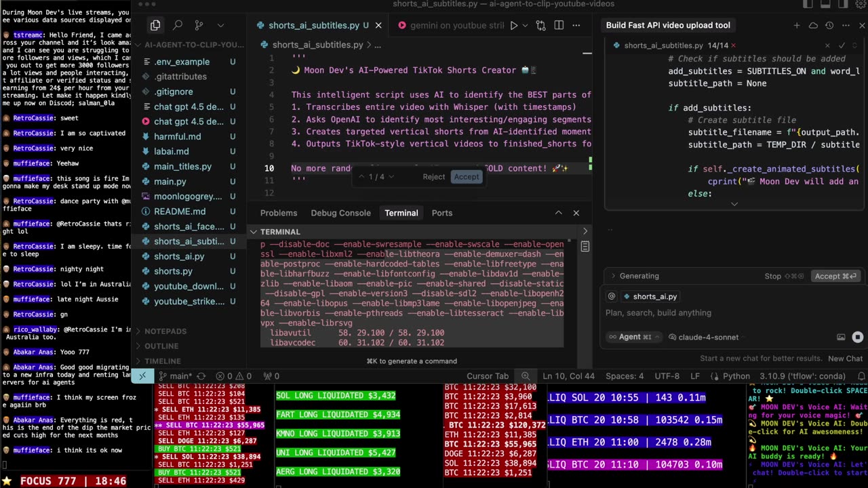Open harmful.md in explorer
The image size is (868, 488).
pyautogui.click(x=177, y=136)
